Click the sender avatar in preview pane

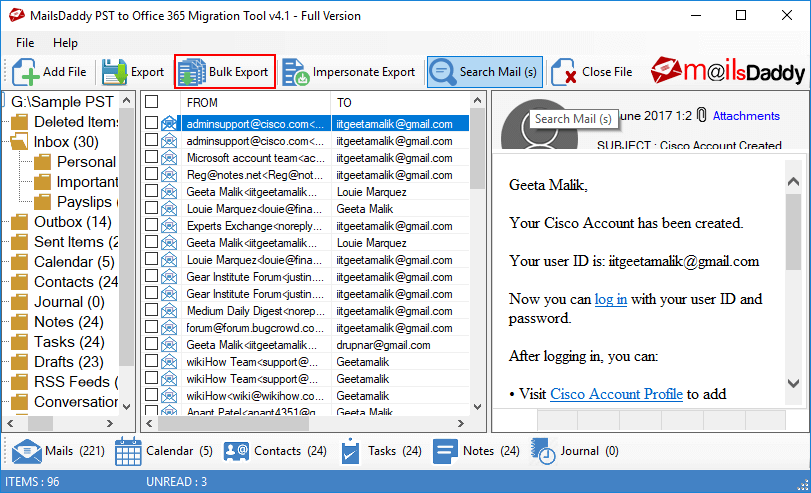click(x=539, y=124)
